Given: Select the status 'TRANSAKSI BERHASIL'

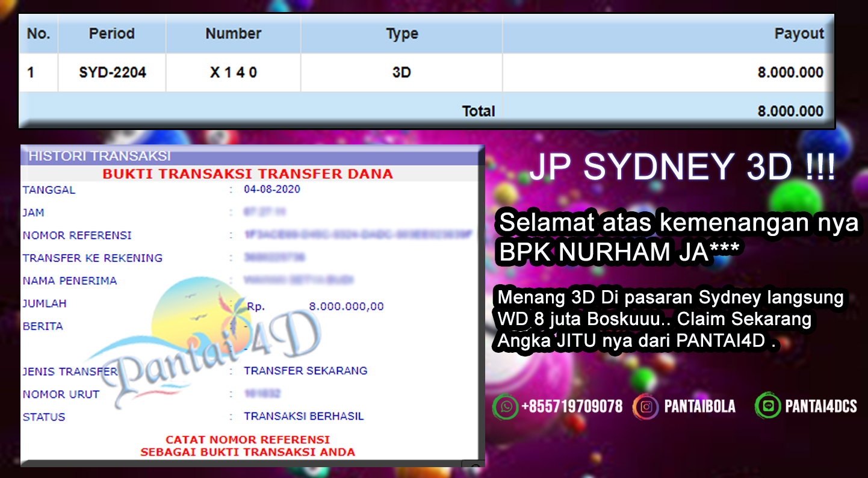Looking at the screenshot, I should coord(304,417).
